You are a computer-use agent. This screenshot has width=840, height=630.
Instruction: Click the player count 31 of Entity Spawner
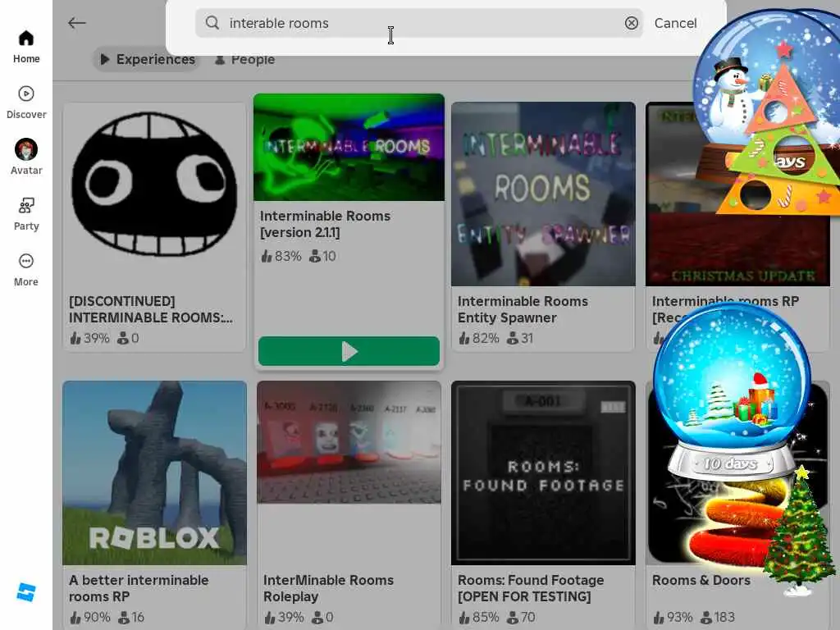[x=519, y=338]
